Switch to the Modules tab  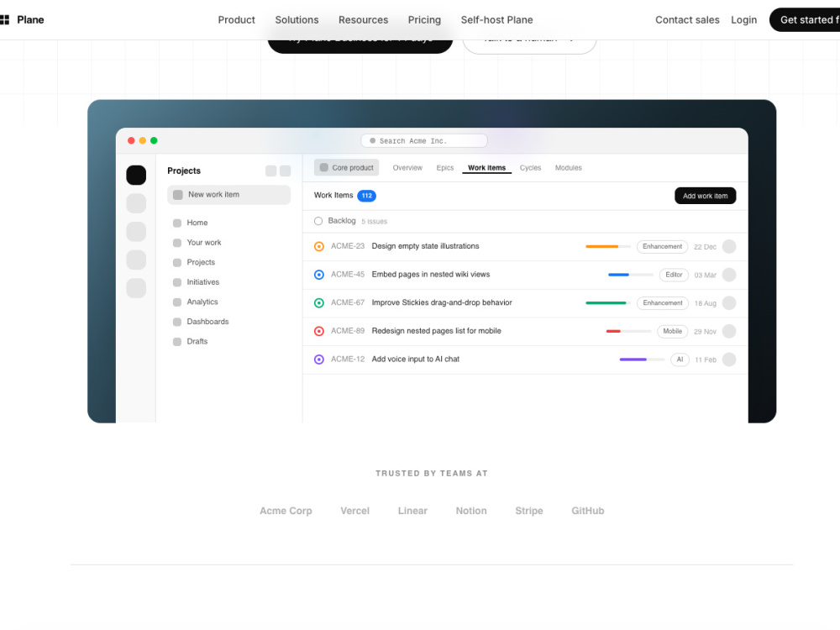[569, 168]
